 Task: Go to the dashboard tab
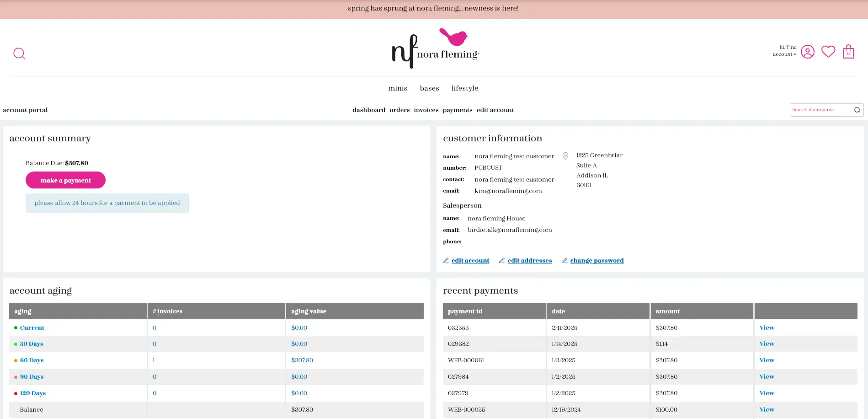point(369,110)
